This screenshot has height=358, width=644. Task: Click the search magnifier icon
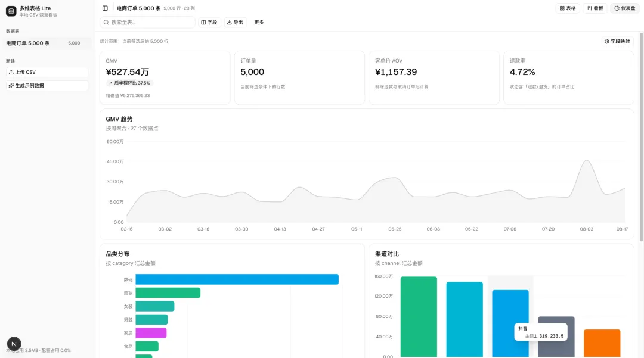pyautogui.click(x=106, y=23)
